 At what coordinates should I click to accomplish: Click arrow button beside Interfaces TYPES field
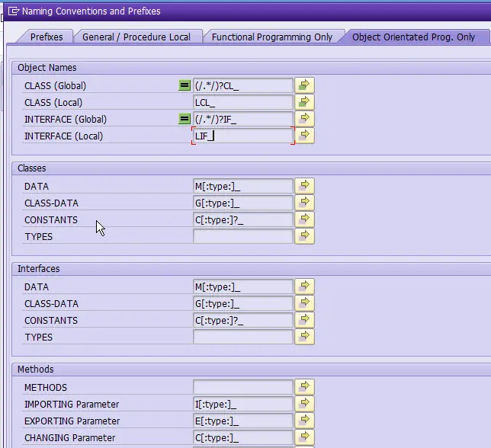[304, 337]
